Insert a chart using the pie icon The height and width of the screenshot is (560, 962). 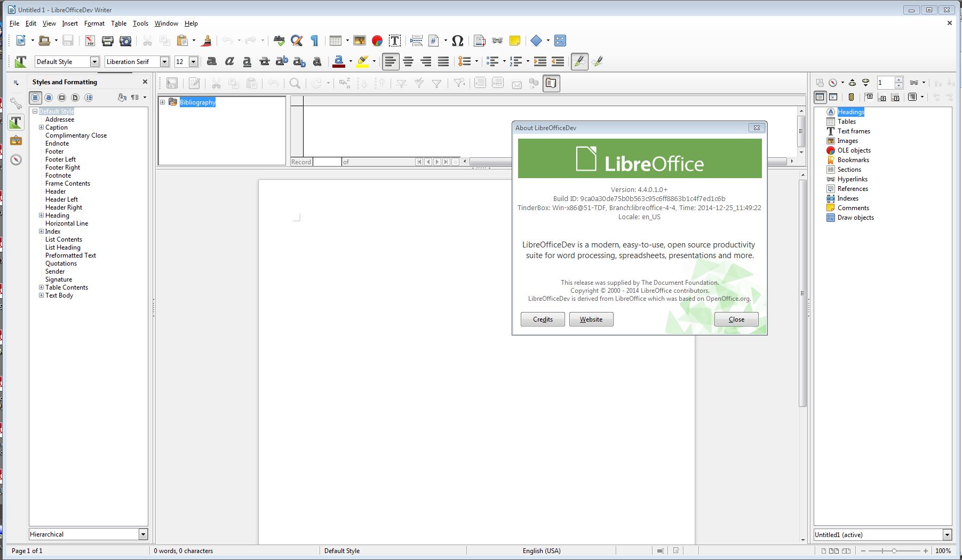point(377,41)
